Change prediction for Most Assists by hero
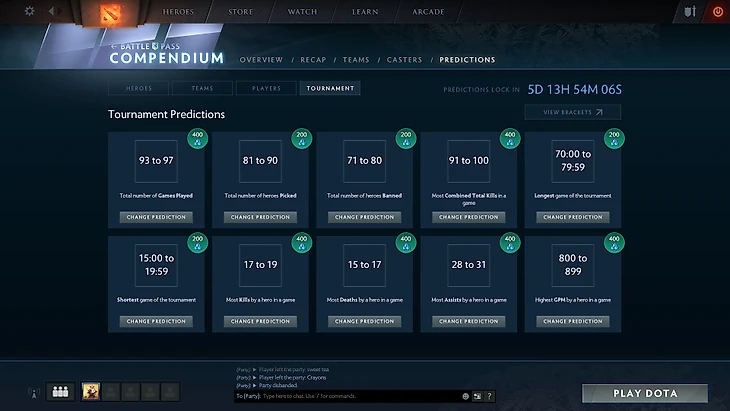Image resolution: width=730 pixels, height=411 pixels. (x=469, y=321)
